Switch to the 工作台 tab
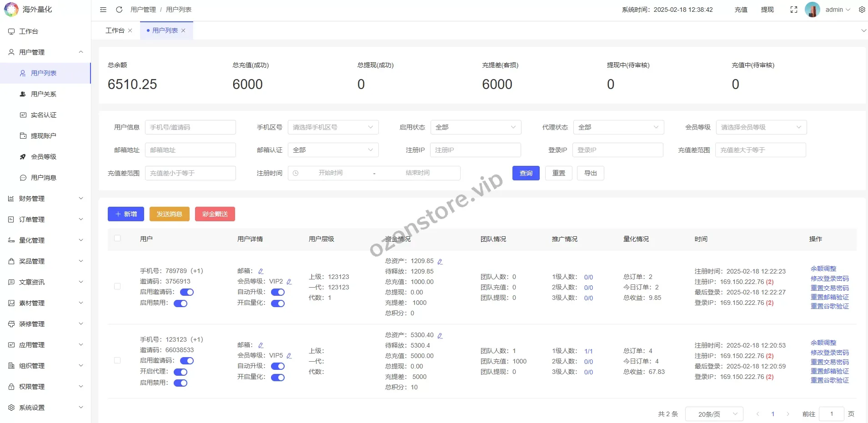868x423 pixels. tap(115, 30)
